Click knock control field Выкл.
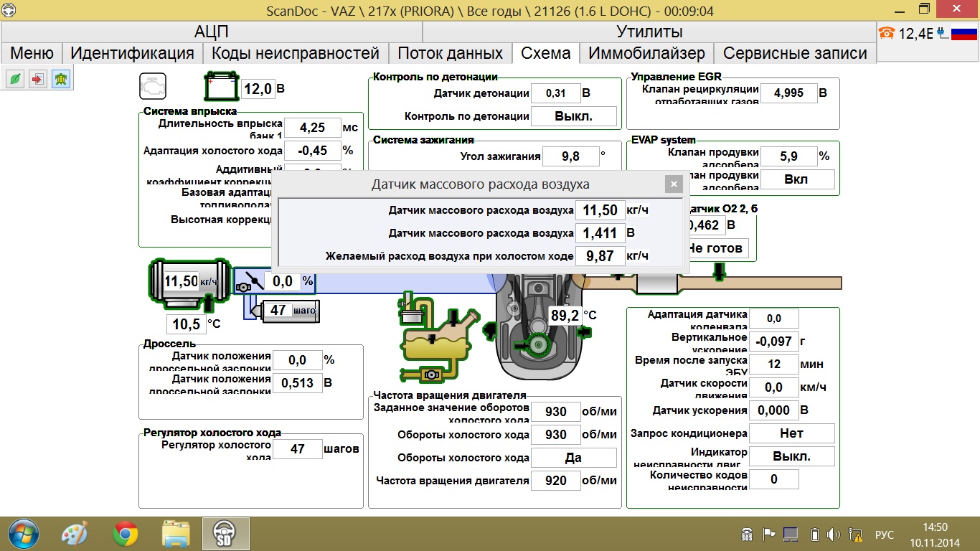Viewport: 980px width, 551px height. pyautogui.click(x=574, y=116)
